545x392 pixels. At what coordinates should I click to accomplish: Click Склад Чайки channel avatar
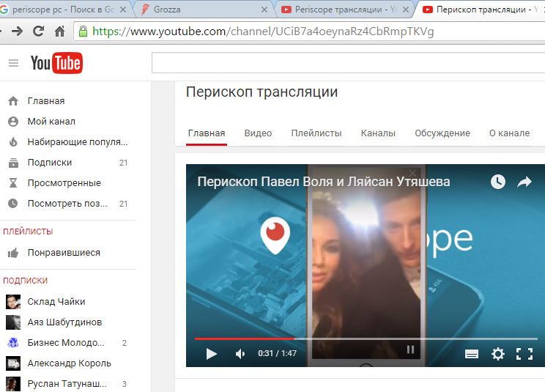[x=13, y=302]
